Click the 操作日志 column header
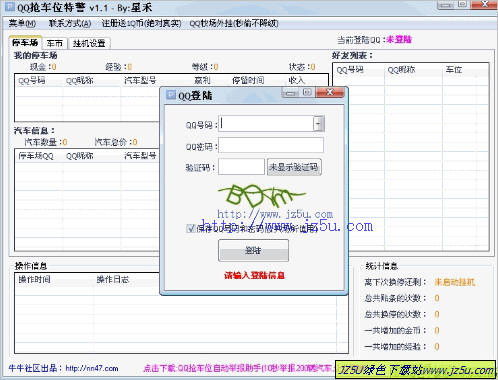498x380 pixels. pos(112,279)
